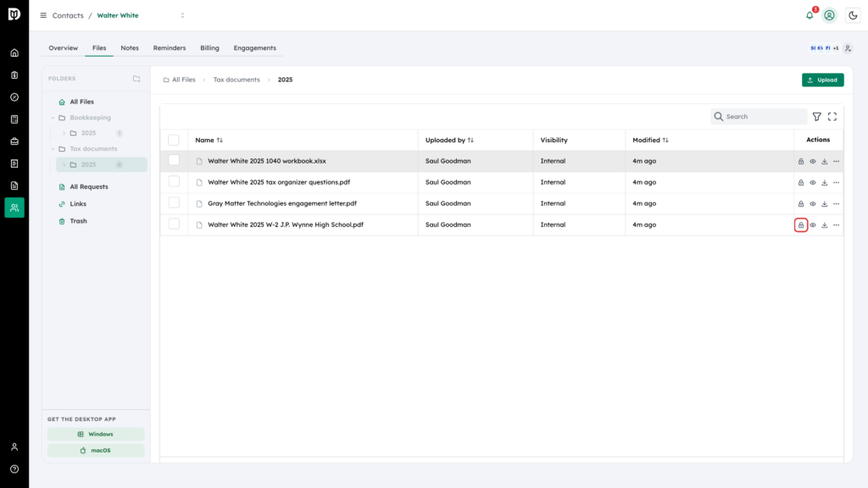Expand the 2025 folder under Bookkeeping
868x488 pixels.
point(64,133)
